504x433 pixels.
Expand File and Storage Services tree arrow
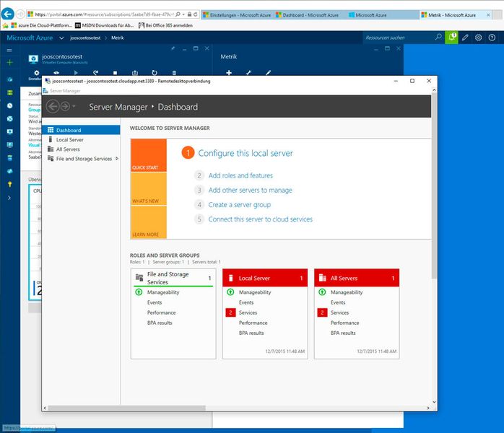tap(117, 159)
